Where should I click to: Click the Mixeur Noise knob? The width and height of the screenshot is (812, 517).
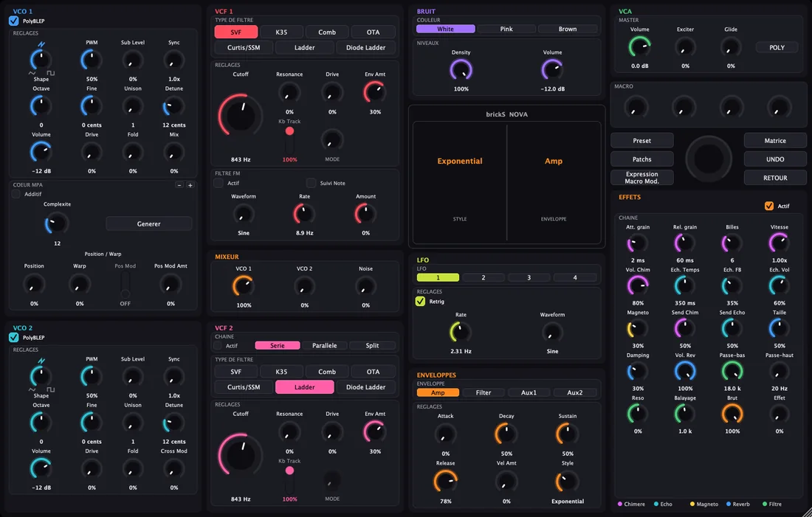pos(365,286)
